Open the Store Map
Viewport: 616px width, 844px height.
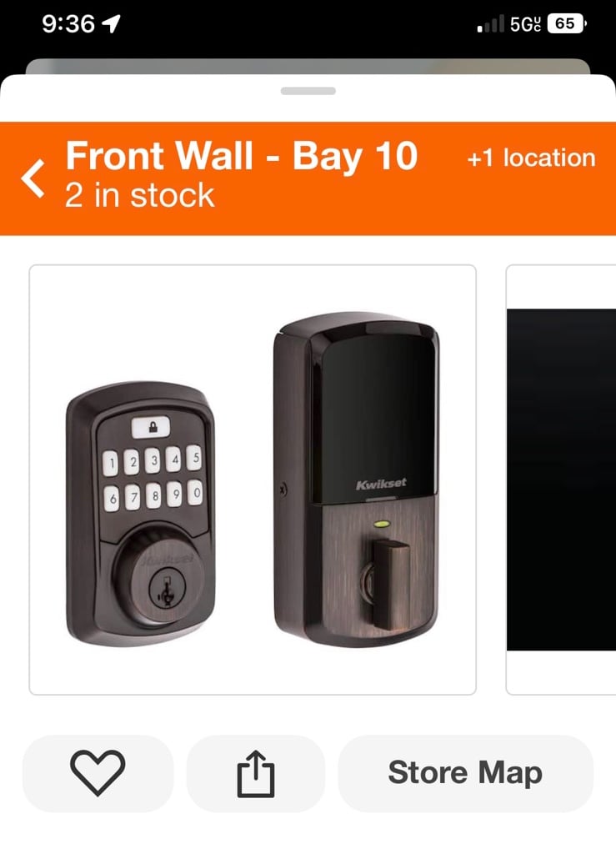(465, 773)
